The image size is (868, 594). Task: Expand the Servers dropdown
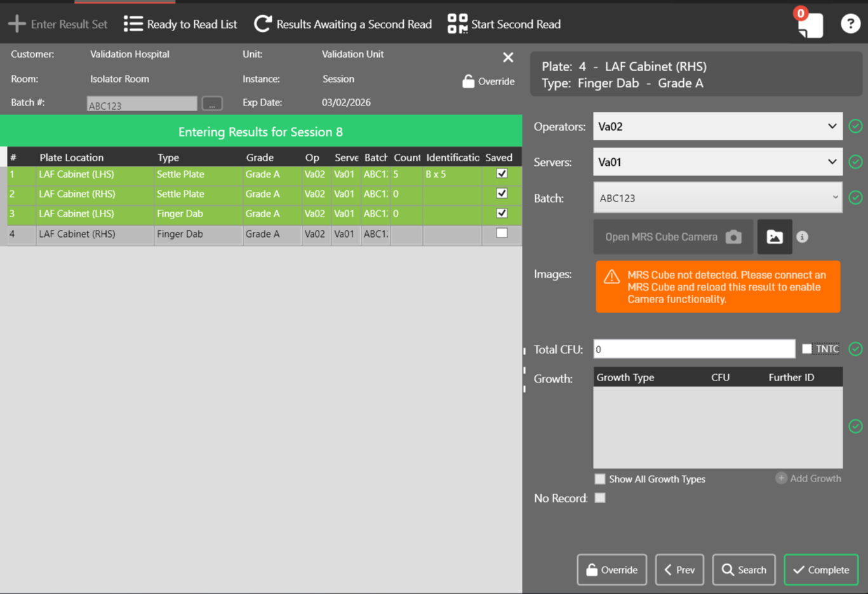pyautogui.click(x=718, y=162)
